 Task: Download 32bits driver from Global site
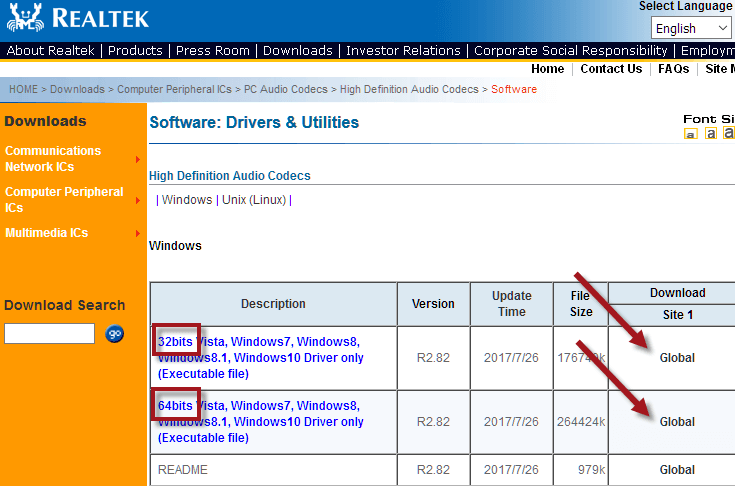pyautogui.click(x=677, y=358)
